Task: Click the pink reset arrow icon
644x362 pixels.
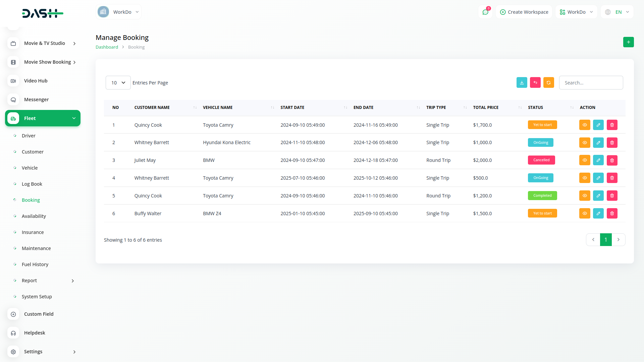Action: pos(535,82)
